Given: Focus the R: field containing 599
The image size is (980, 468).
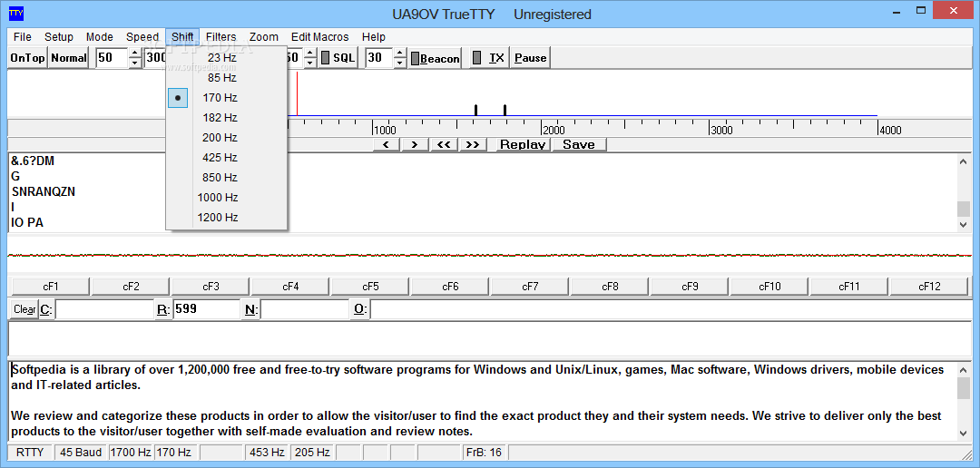Looking at the screenshot, I should 207,309.
